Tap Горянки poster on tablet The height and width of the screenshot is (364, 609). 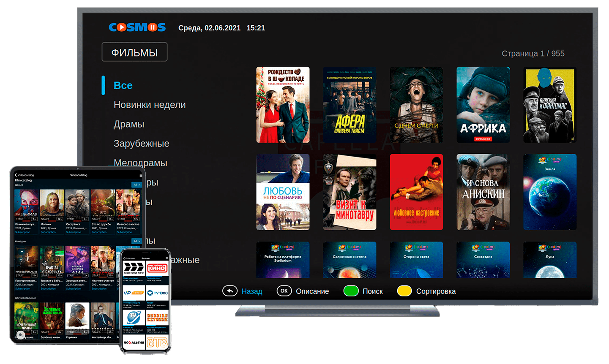coord(77,318)
